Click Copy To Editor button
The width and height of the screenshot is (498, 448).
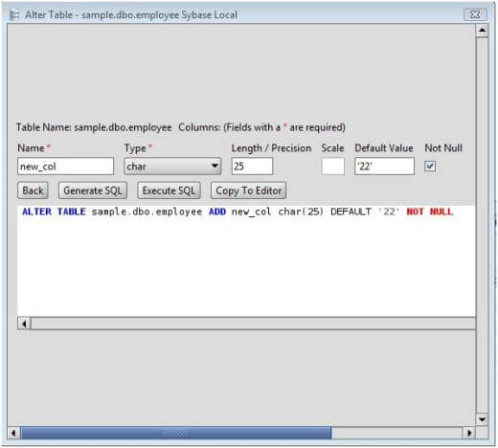point(249,190)
